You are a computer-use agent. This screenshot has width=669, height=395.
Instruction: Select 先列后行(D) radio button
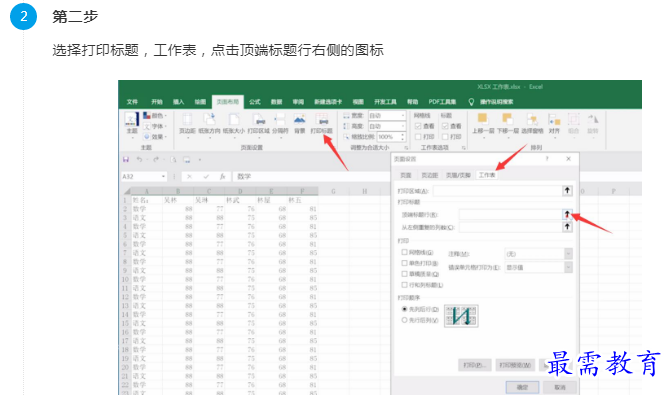404,309
